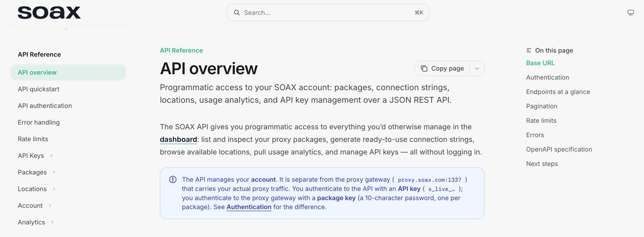Click the search magnifier icon
Screen dimensions: 644x237
[x=237, y=13]
